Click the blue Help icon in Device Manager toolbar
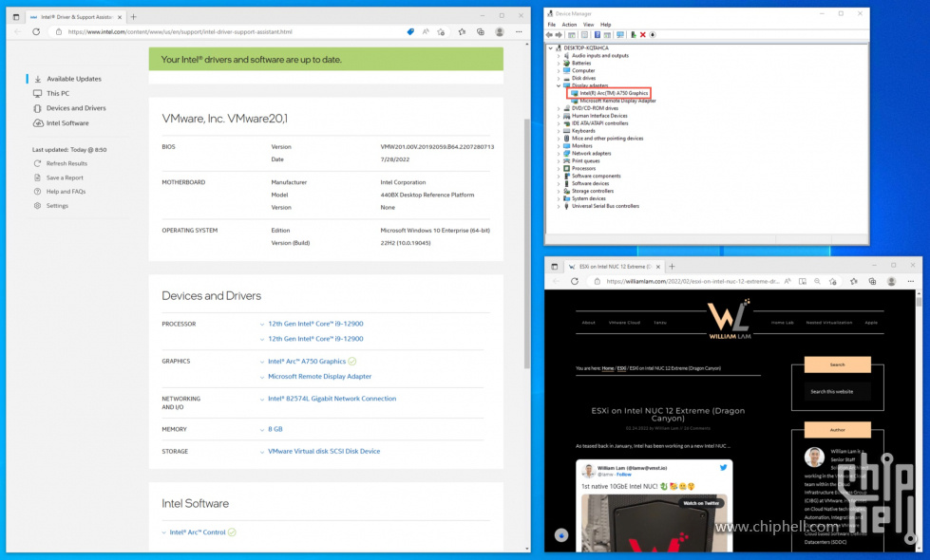Viewport: 930px width, 560px height. [598, 35]
